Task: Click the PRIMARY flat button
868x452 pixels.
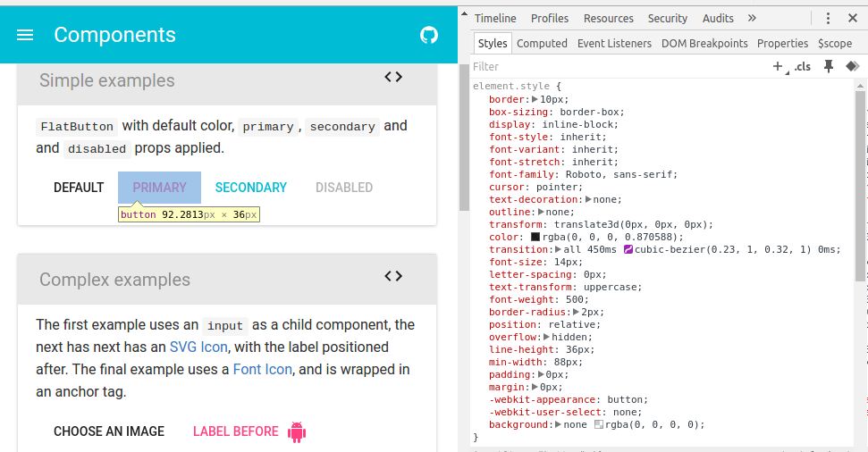Action: (159, 188)
